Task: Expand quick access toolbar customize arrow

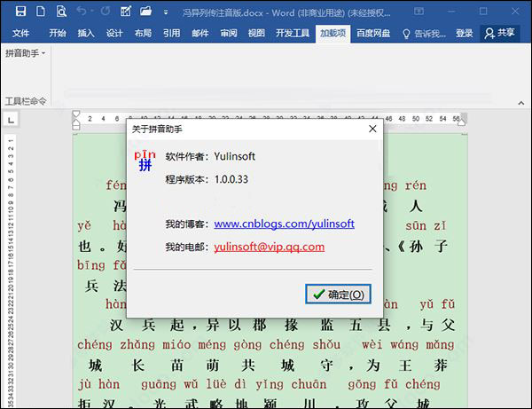Action: pyautogui.click(x=166, y=12)
